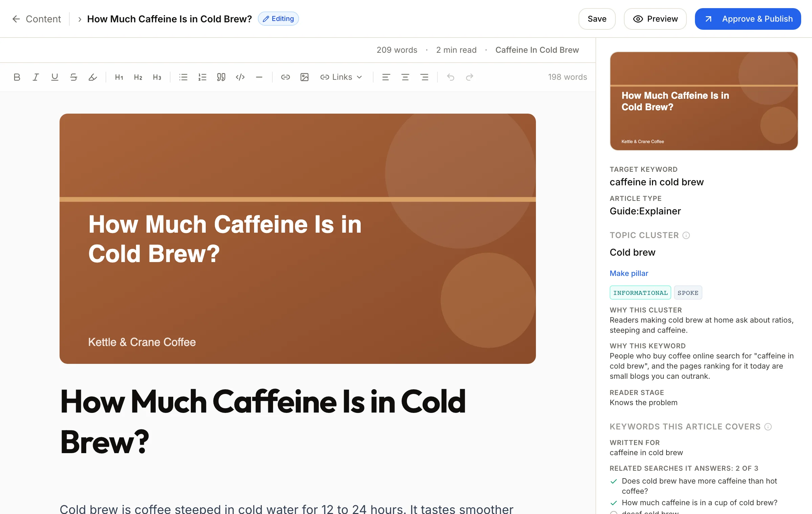Redo the last edit
Viewport: 812px width, 514px height.
pos(470,77)
